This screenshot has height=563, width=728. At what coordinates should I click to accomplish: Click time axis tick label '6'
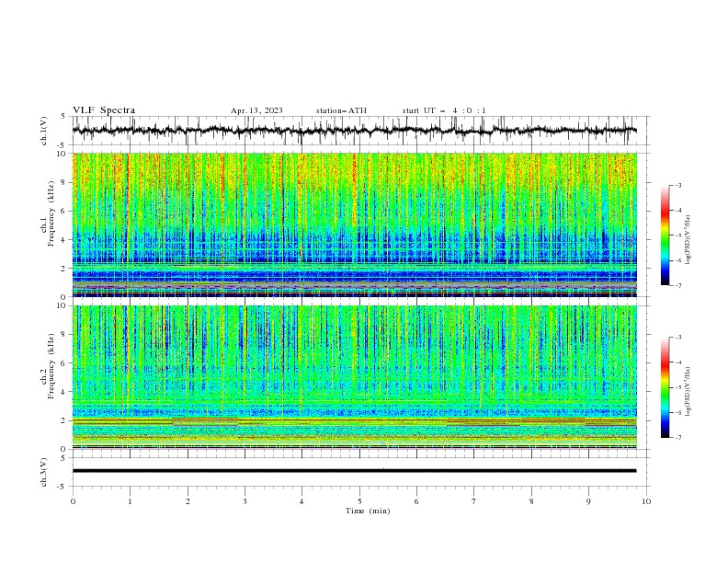416,501
